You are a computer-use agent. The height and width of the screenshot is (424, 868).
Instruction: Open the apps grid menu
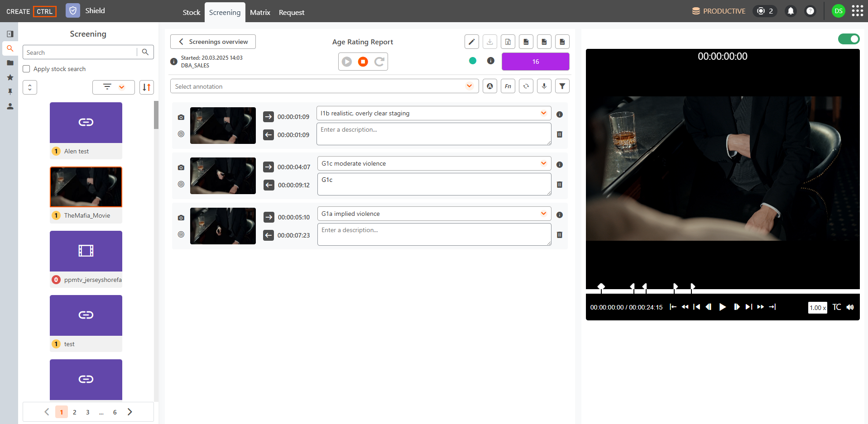(857, 11)
